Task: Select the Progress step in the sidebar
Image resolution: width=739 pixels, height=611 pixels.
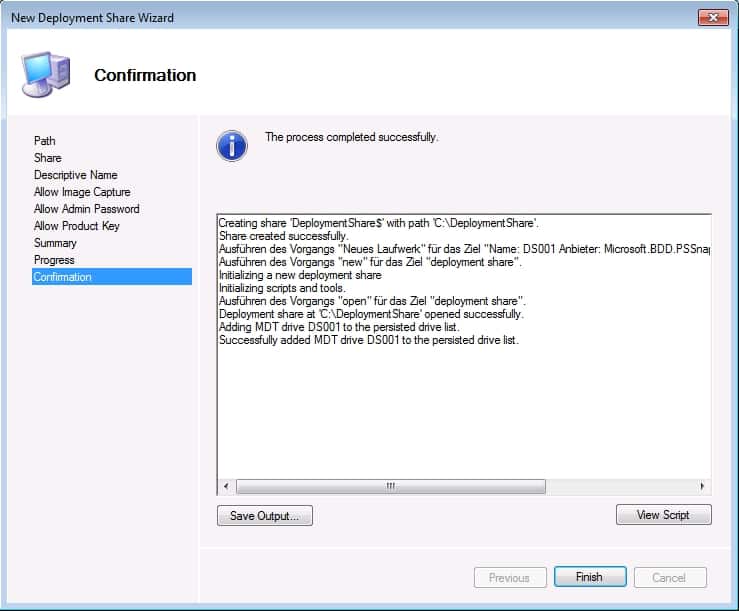Action: [x=54, y=260]
